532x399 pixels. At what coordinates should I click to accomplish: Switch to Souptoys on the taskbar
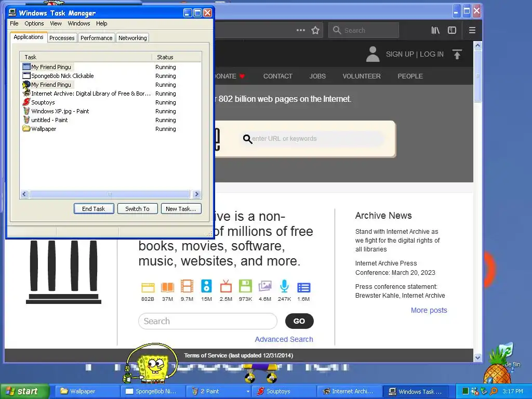pos(284,391)
